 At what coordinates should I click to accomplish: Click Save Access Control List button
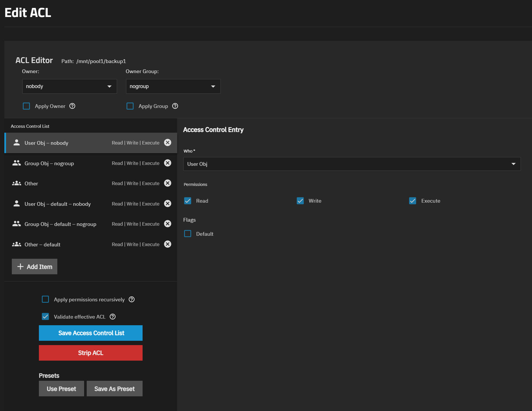91,333
